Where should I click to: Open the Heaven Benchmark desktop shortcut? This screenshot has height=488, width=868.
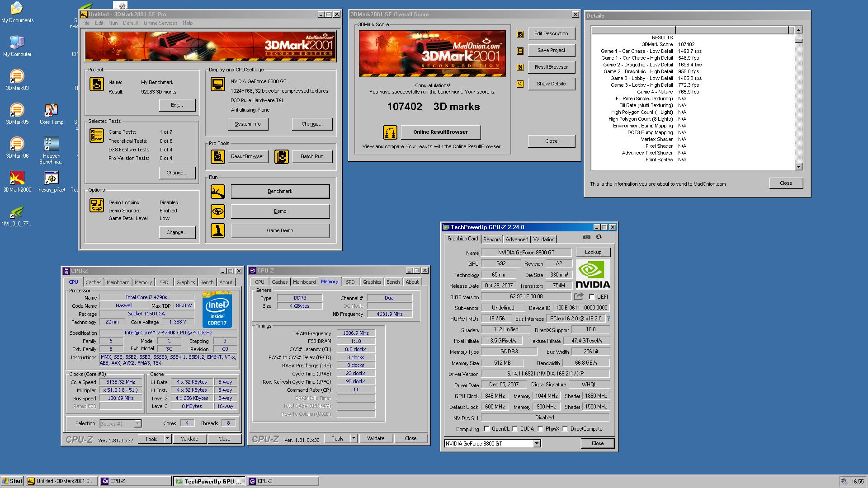[x=52, y=150]
